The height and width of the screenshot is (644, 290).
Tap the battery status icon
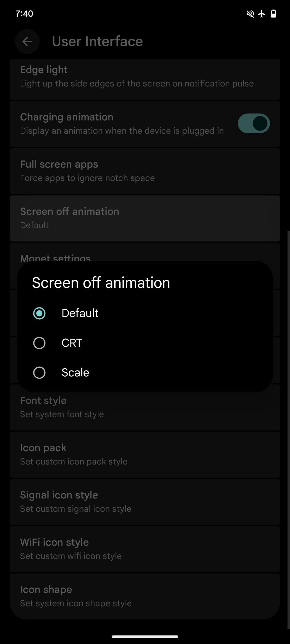click(x=273, y=14)
